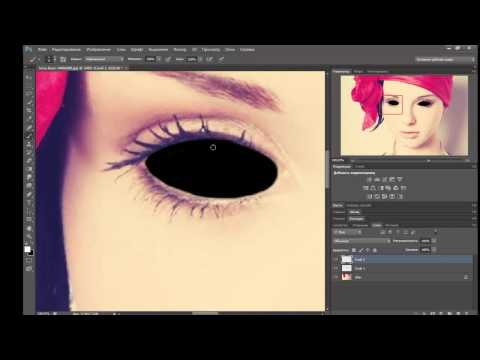
Task: Select the Lasso tool
Action: 29,94
